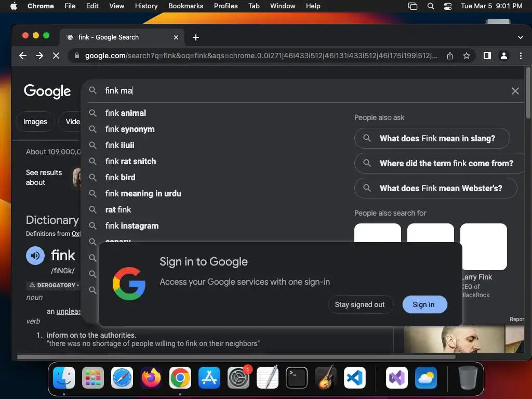The image size is (532, 399).
Task: Go forward with the browser forward arrow
Action: pyautogui.click(x=39, y=56)
